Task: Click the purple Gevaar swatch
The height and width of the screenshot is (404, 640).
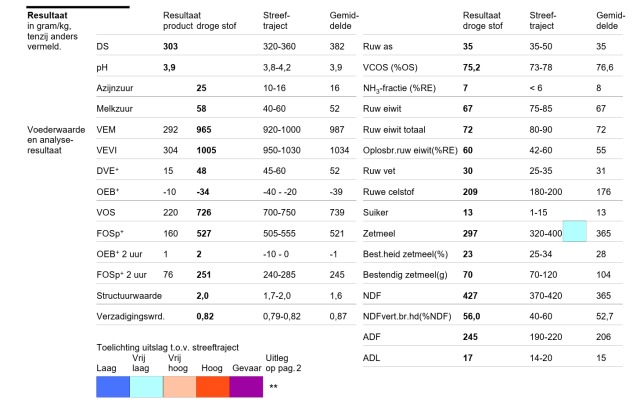Action: [x=246, y=386]
